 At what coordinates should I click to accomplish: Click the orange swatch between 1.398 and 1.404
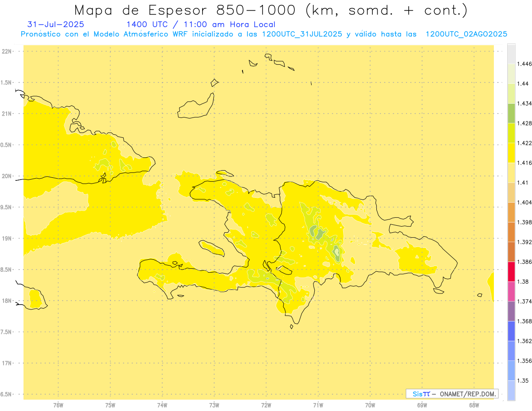pyautogui.click(x=511, y=212)
